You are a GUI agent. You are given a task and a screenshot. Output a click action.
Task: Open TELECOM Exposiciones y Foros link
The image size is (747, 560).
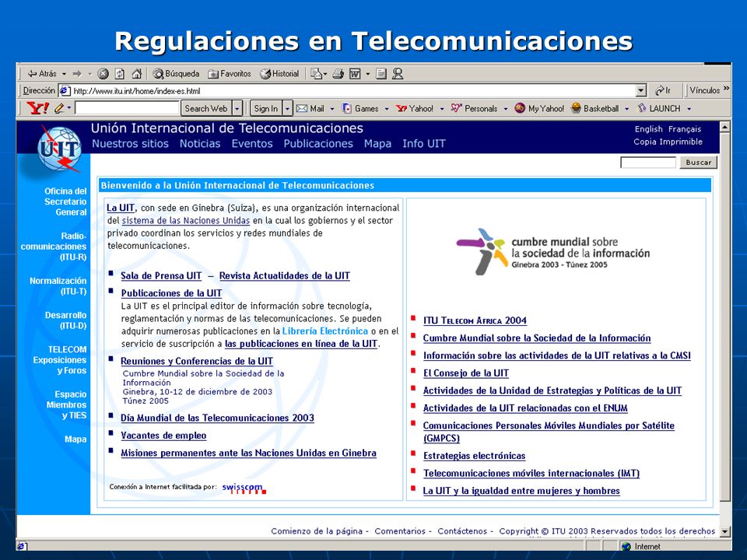[60, 359]
